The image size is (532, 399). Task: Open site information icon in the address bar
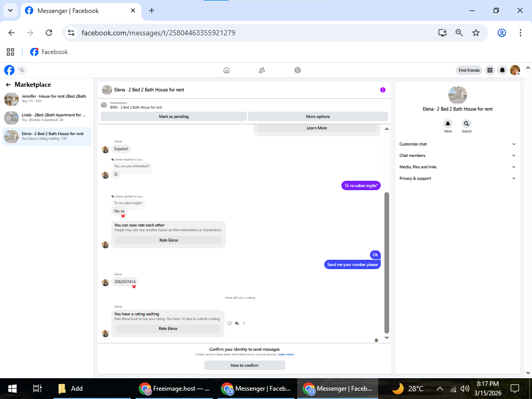[71, 33]
